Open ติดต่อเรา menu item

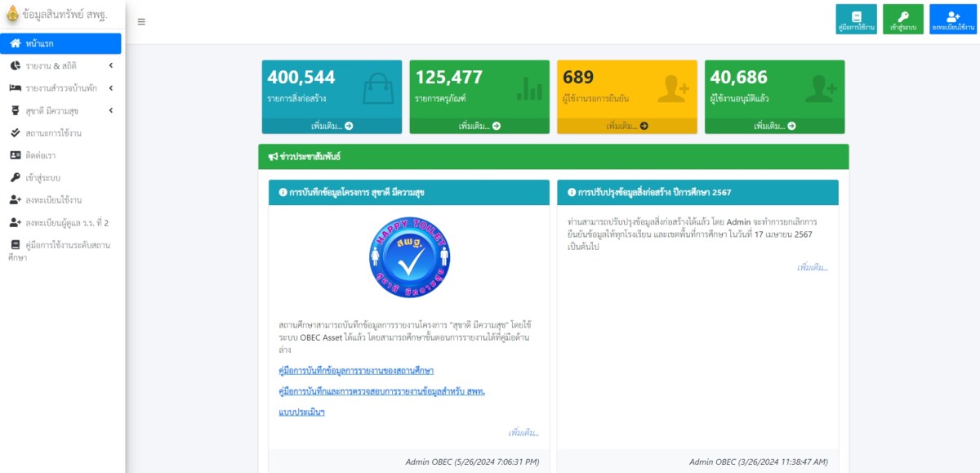click(60, 155)
